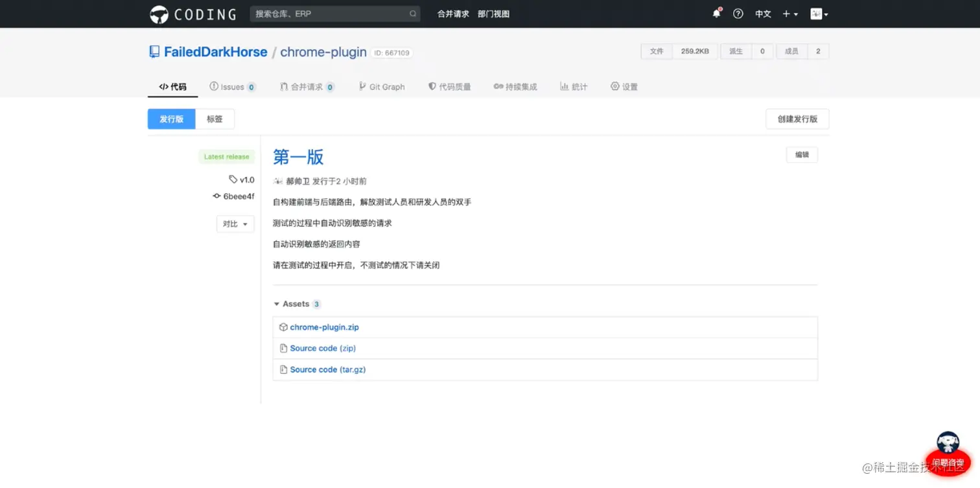Click the 成员 count button
This screenshot has height=488, width=980.
[x=802, y=51]
